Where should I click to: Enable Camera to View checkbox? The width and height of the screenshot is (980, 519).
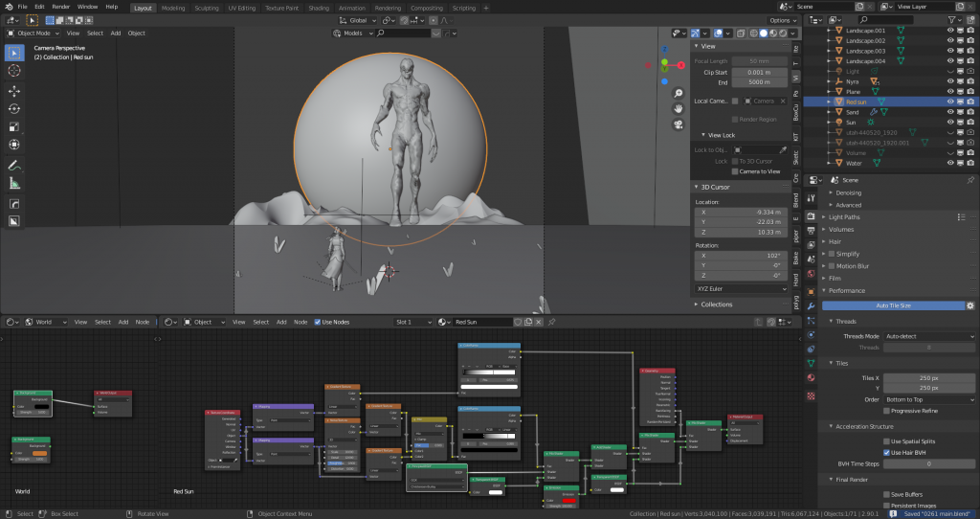coord(735,171)
